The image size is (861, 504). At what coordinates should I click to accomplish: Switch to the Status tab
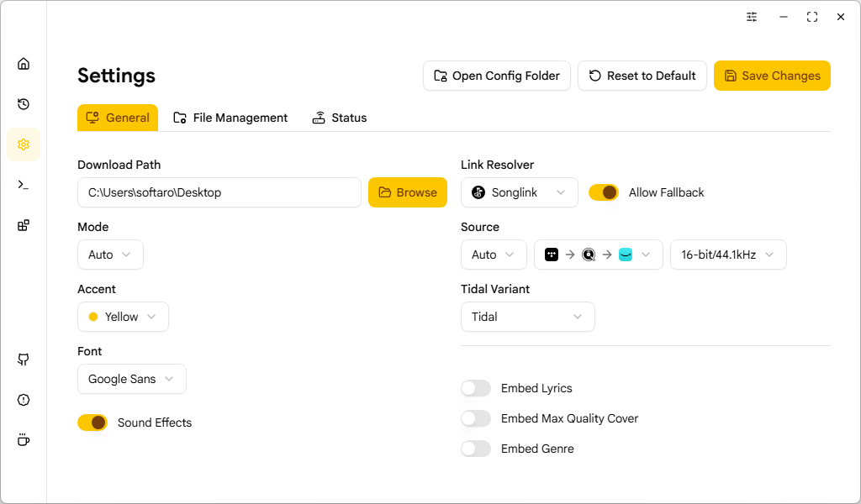pyautogui.click(x=340, y=118)
